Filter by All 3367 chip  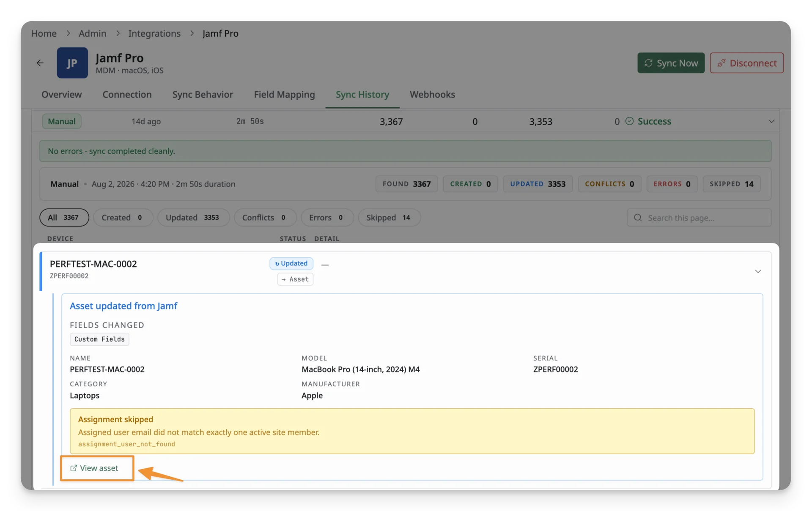64,217
